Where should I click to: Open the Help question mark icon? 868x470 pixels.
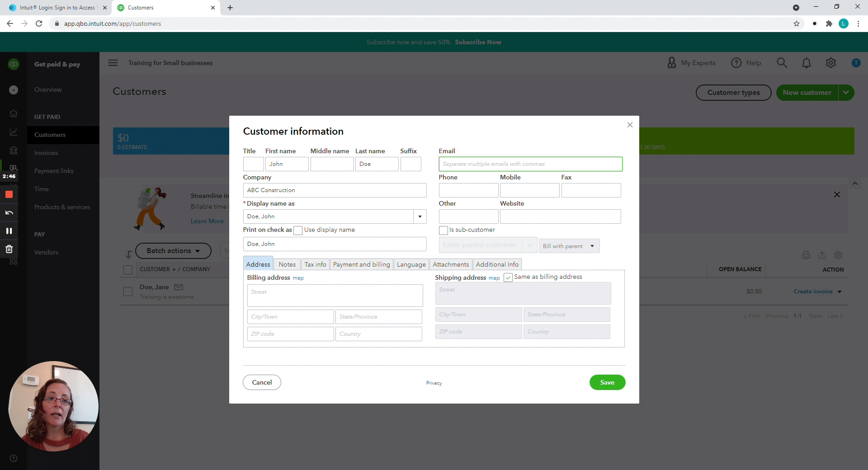pyautogui.click(x=736, y=63)
